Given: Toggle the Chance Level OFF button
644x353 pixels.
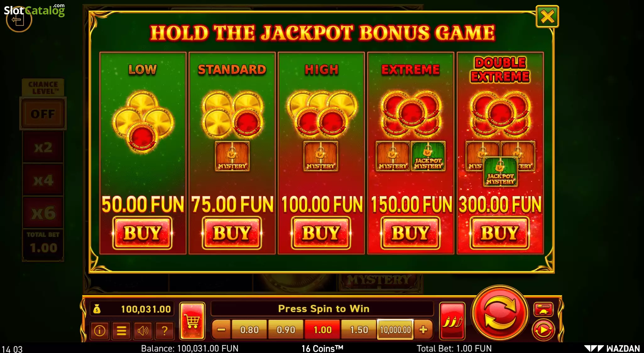Looking at the screenshot, I should click(x=43, y=114).
